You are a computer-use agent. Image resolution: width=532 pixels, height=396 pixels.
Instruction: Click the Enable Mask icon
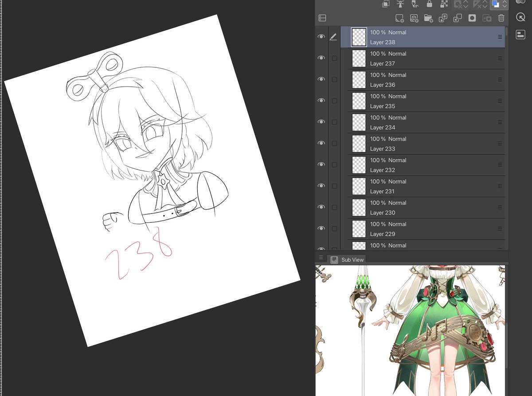(458, 4)
